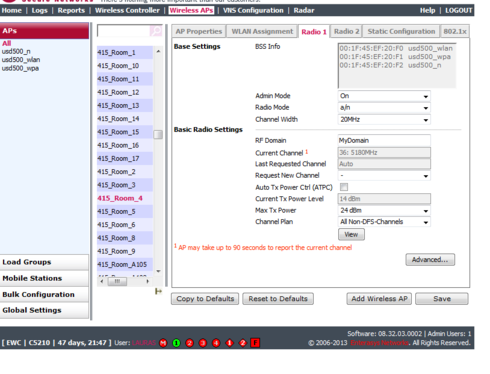
Task: Click the green expand-pane arrow icon below AP list
Action: pos(158,291)
